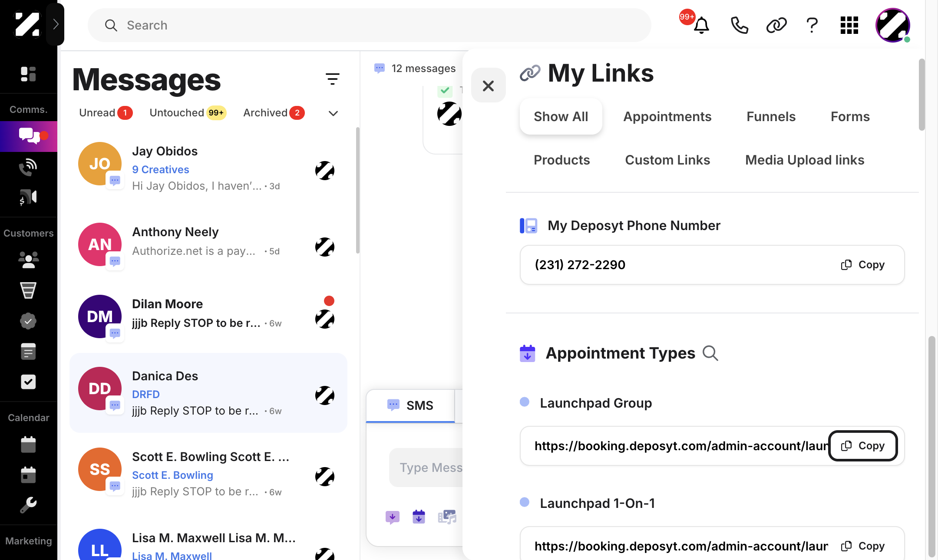Select the Show All tab

[x=561, y=116]
